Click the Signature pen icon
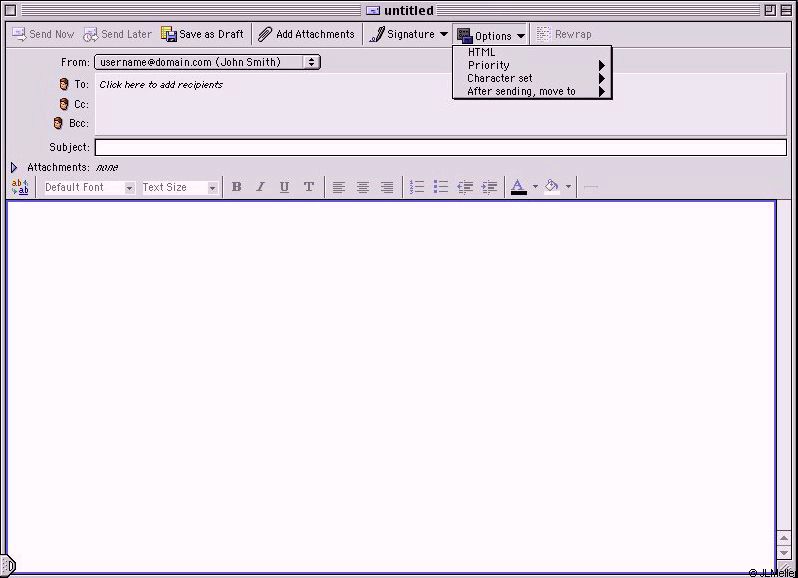Image resolution: width=798 pixels, height=578 pixels. 377,34
